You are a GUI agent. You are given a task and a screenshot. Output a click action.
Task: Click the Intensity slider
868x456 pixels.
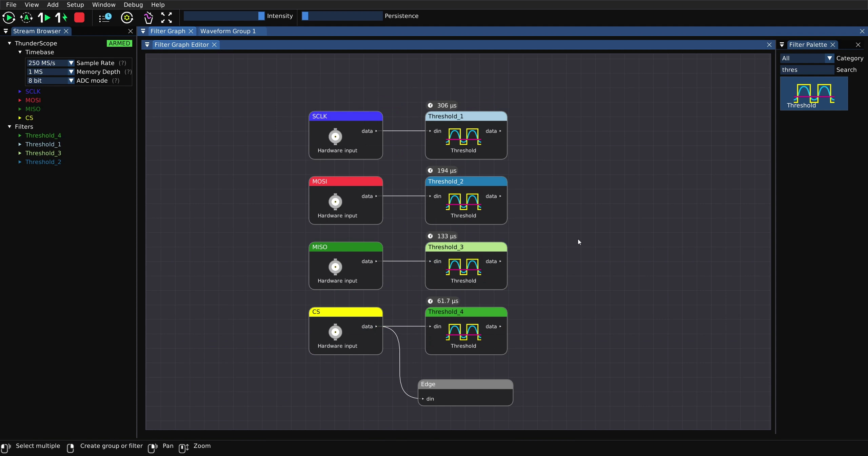224,16
